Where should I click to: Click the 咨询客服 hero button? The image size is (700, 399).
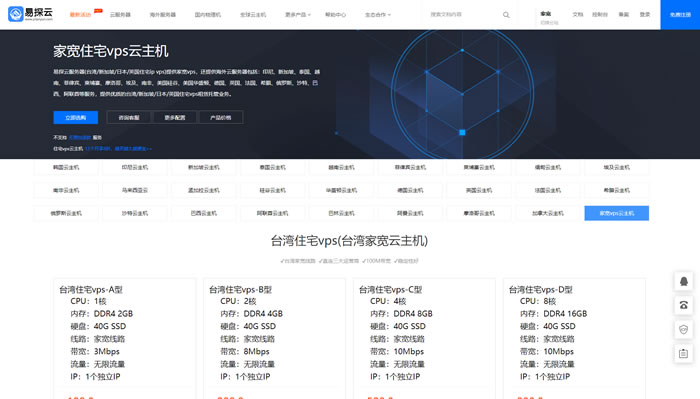[x=129, y=117]
